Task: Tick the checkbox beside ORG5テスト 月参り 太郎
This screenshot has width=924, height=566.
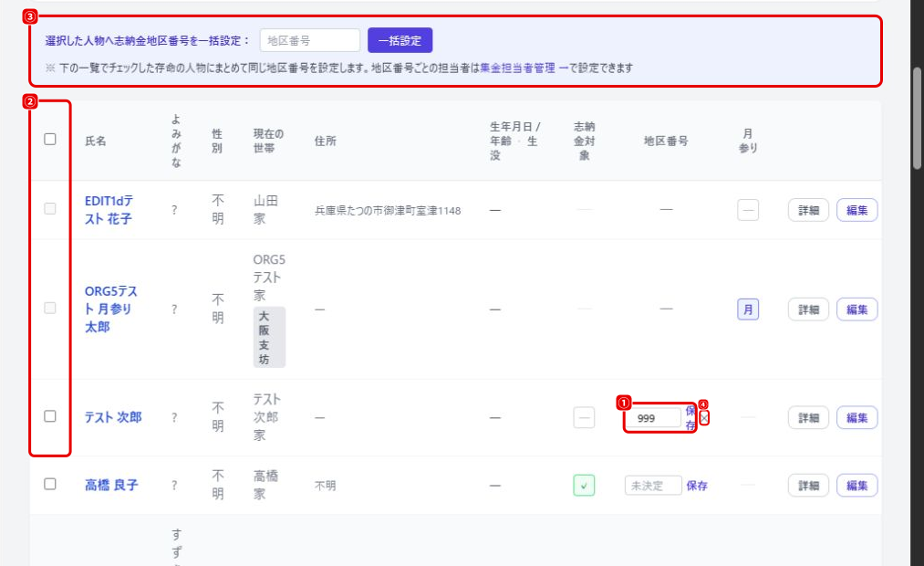Action: tap(50, 309)
